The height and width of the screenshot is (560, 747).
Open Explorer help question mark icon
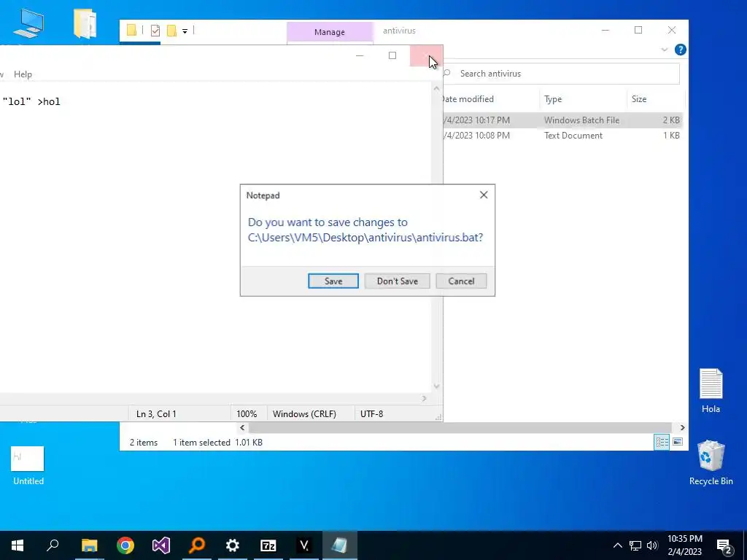point(681,50)
